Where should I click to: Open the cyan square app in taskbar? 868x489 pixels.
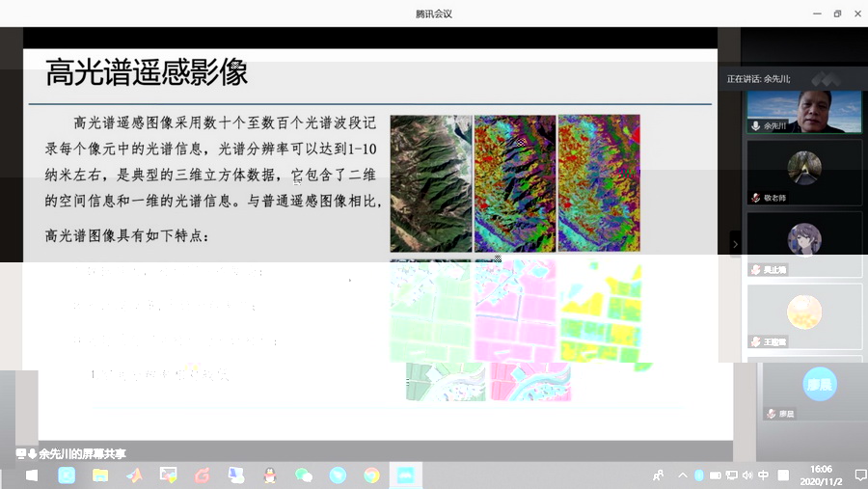(67, 475)
